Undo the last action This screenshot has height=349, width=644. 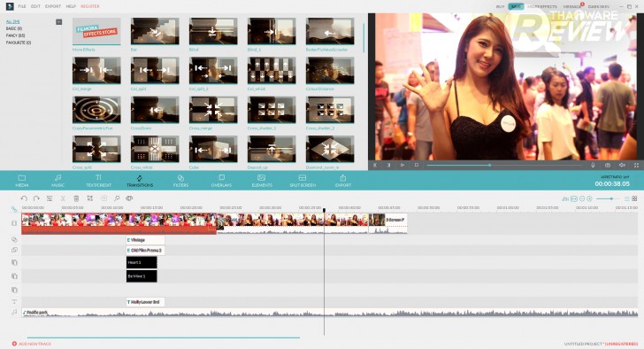24,198
